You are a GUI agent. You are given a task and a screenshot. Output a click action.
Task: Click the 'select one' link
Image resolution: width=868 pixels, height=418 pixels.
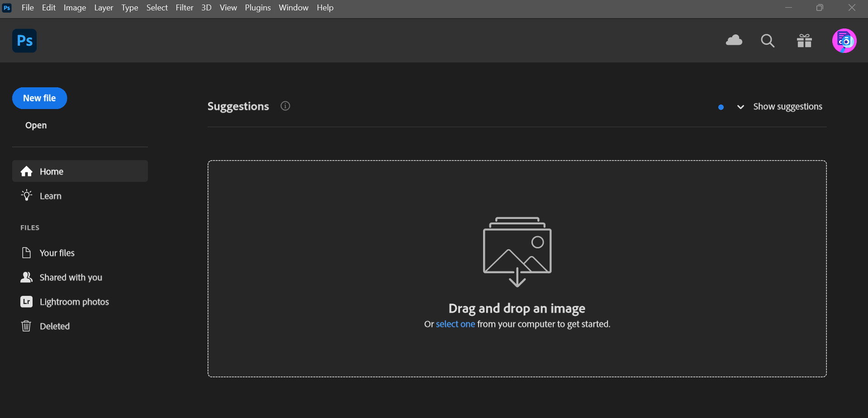(x=455, y=324)
